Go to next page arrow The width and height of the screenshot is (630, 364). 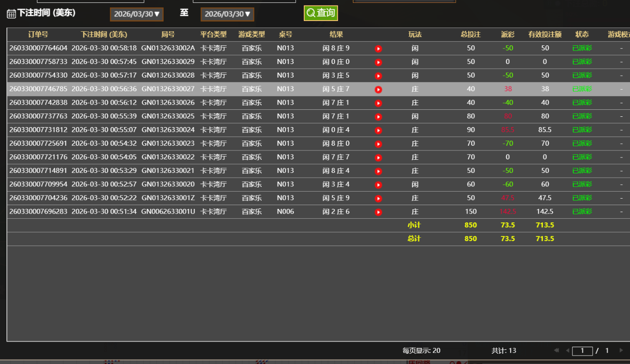coord(621,350)
